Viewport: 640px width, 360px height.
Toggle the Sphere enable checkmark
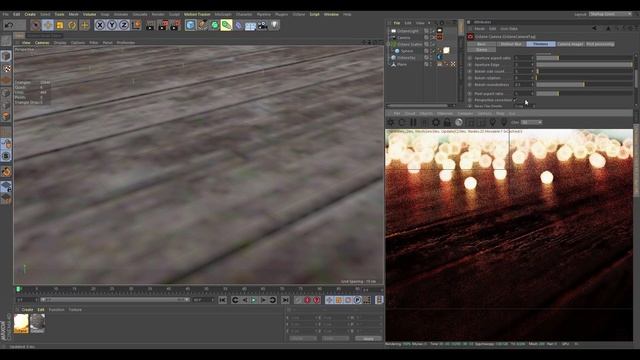[x=433, y=51]
